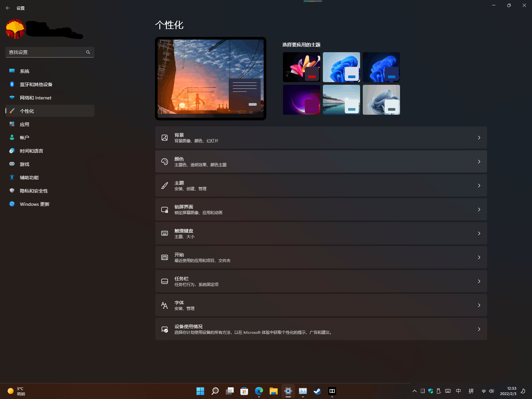This screenshot has width=532, height=399.
Task: Open the calendar from the 12:53 clock
Action: coord(508,391)
